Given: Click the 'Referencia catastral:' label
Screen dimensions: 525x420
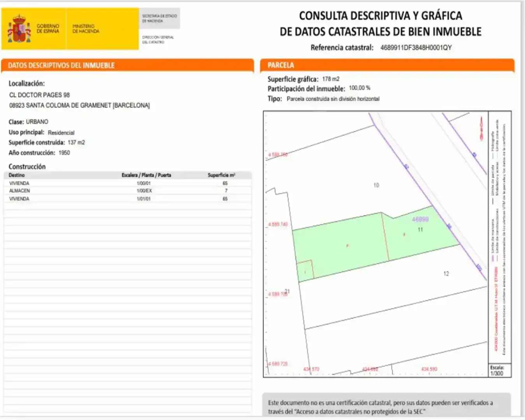Looking at the screenshot, I should [342, 47].
